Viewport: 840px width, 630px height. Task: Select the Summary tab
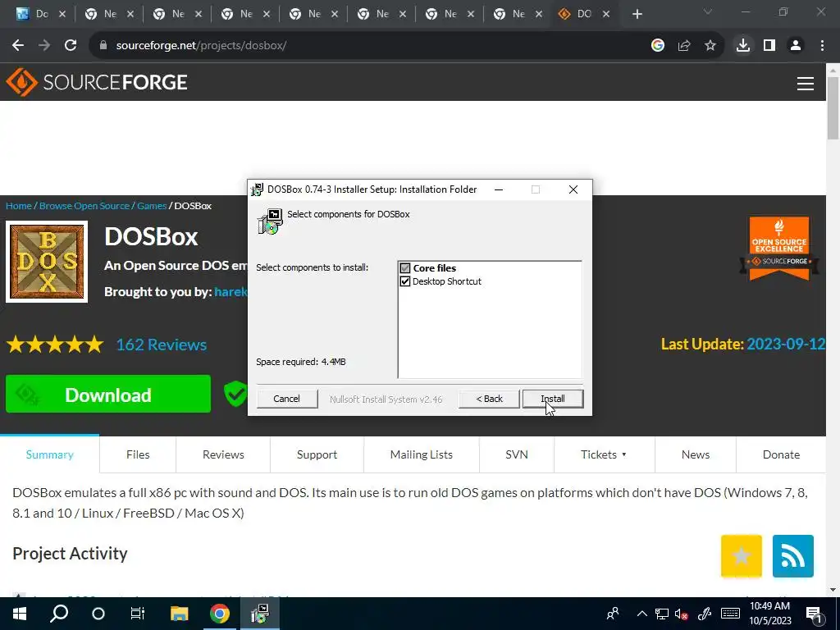tap(49, 454)
